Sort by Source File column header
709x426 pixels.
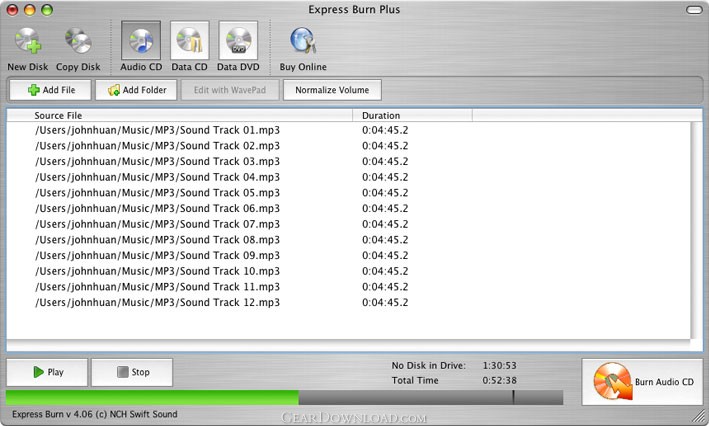tap(180, 115)
